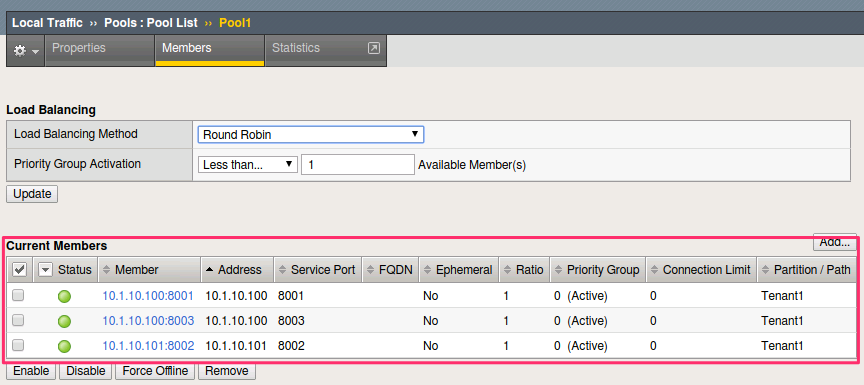The image size is (864, 385).
Task: Go to Pools : Pool List breadcrumb
Action: click(x=151, y=23)
